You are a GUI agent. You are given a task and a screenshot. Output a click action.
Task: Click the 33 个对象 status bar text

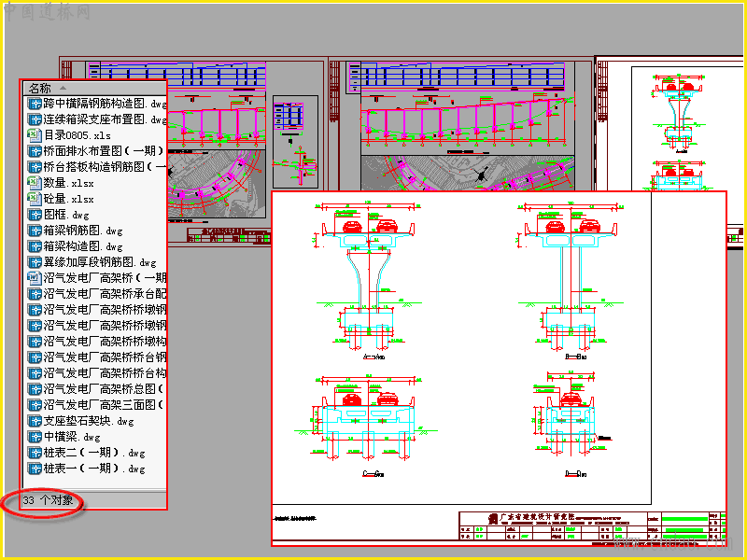coord(48,500)
